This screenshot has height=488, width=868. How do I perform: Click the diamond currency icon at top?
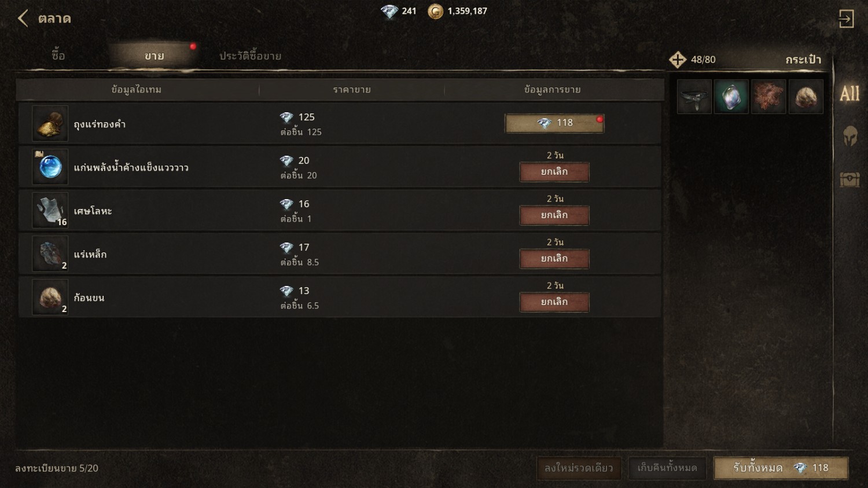[x=389, y=11]
